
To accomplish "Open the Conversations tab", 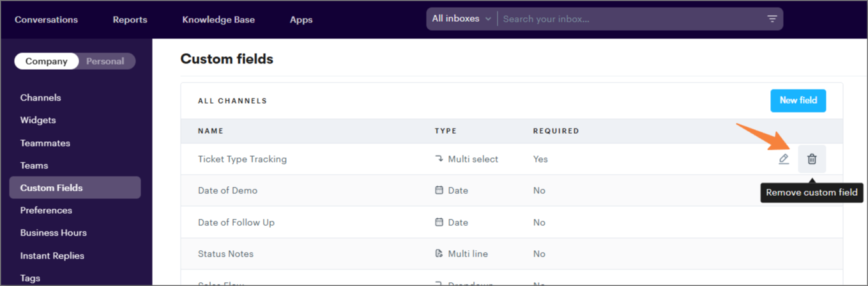I will pyautogui.click(x=46, y=20).
